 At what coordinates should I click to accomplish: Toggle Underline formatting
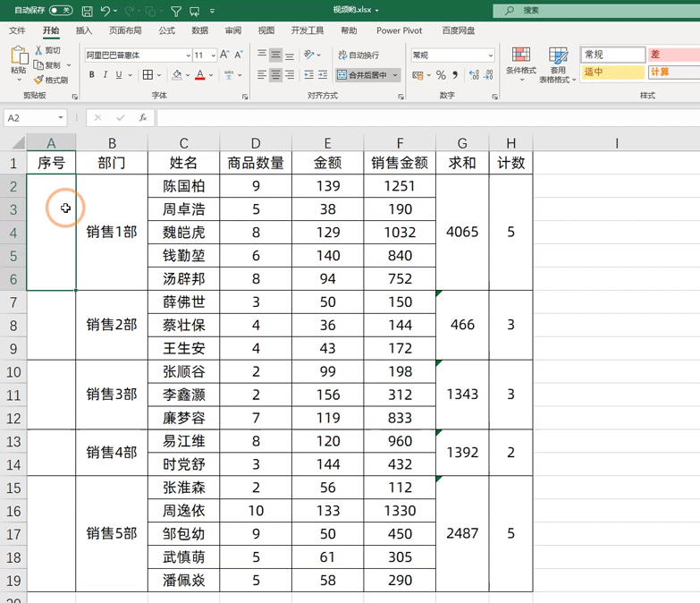point(119,74)
